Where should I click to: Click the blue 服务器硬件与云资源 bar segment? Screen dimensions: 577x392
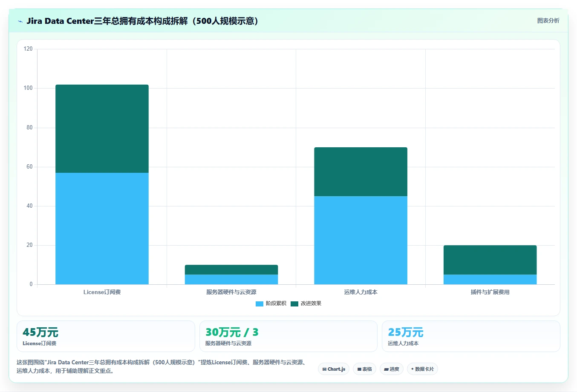click(x=231, y=279)
